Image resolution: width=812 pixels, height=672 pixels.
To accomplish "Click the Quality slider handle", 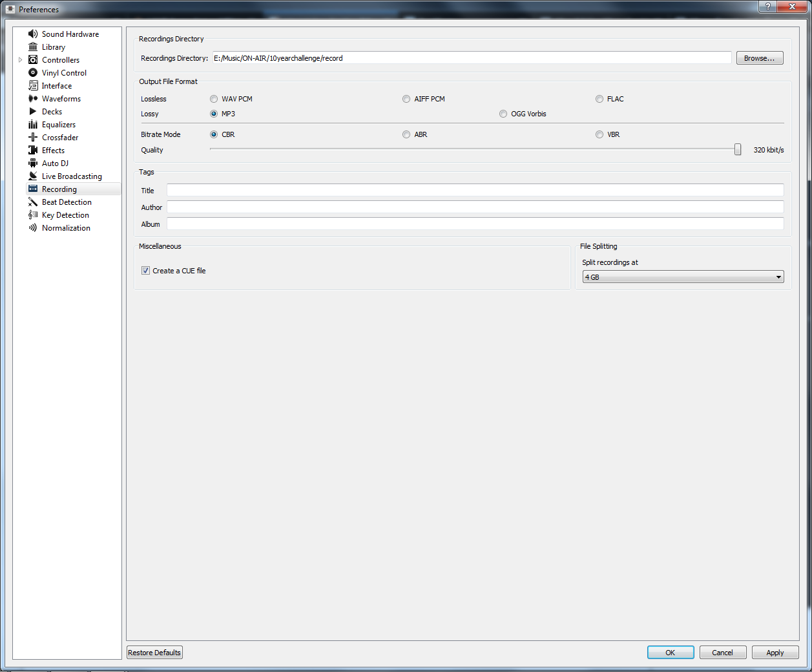I will pyautogui.click(x=738, y=150).
